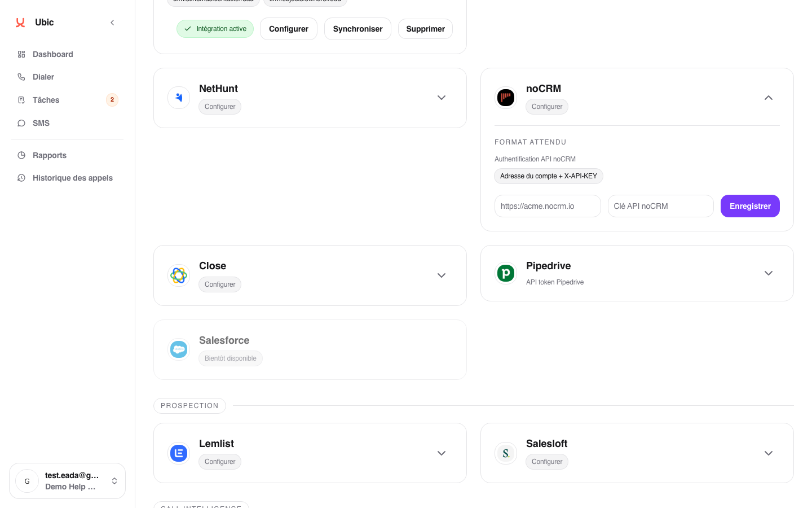This screenshot has height=508, width=812.
Task: Click the 'FORMAT ATTENDU' heading
Action: point(531,142)
